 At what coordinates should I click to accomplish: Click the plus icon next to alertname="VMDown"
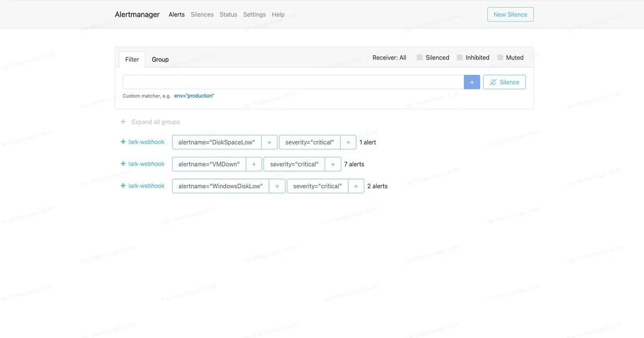point(253,164)
